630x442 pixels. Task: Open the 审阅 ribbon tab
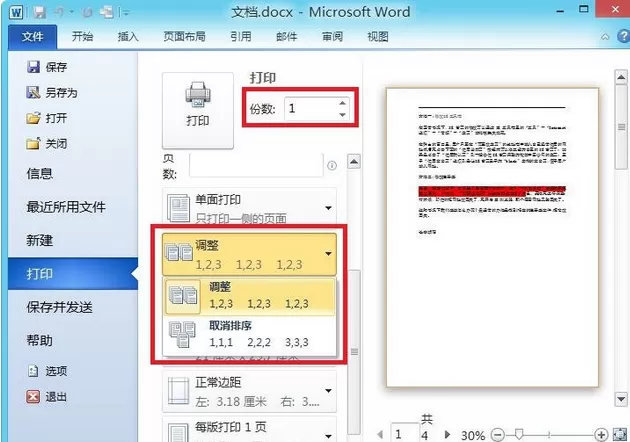(x=332, y=37)
